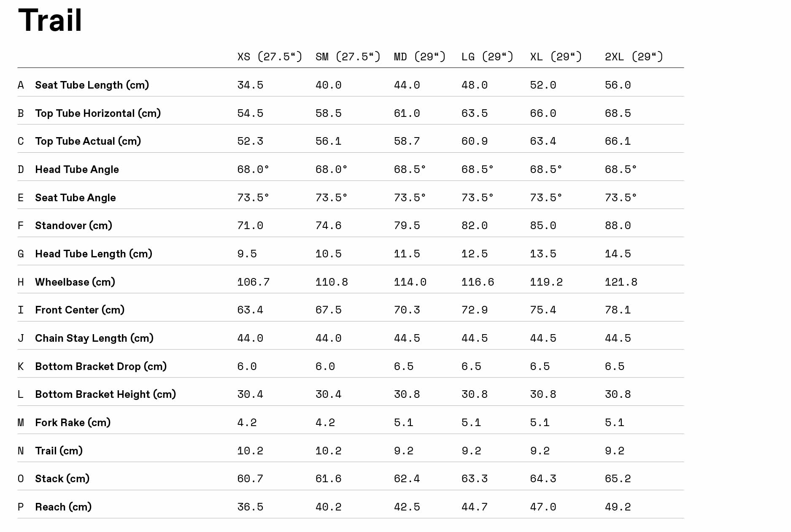Viewport: 791px width, 532px height.
Task: Click the XS reach value 36.5
Action: [x=250, y=507]
